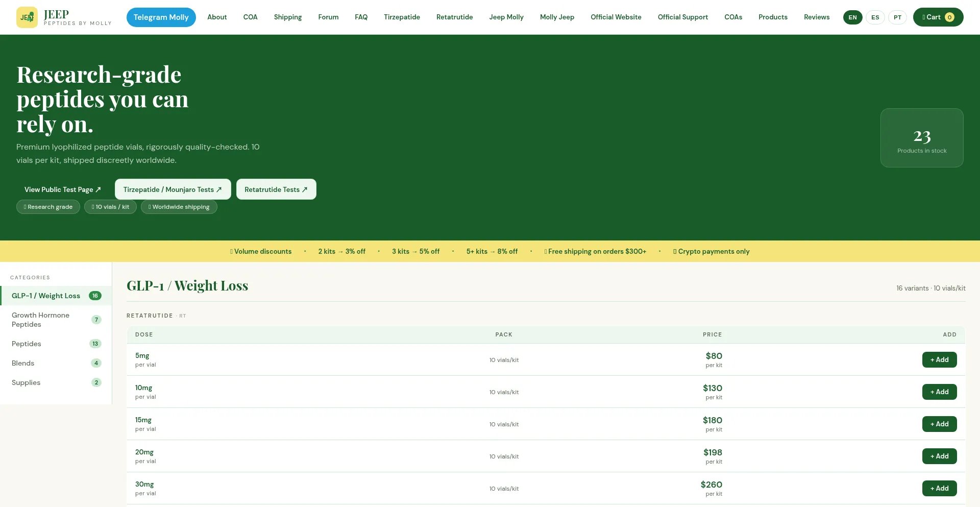Screen dimensions: 980x507
Task: Click the JEEP wordmark text in header
Action: point(56,14)
